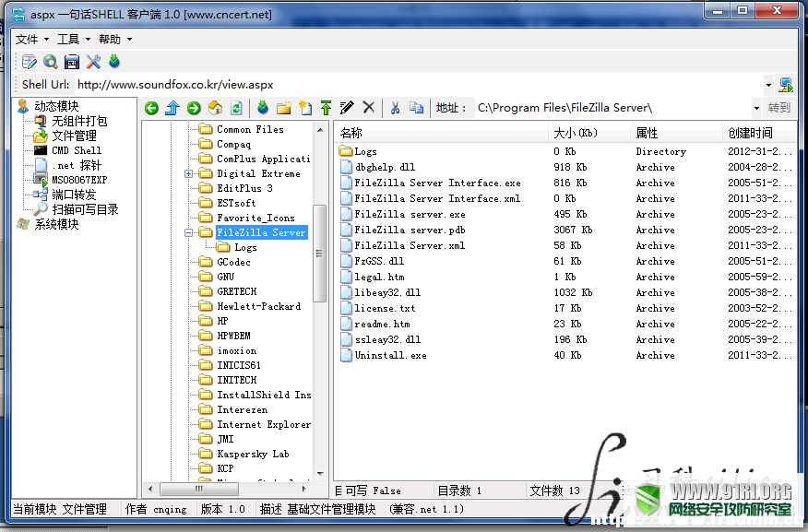The image size is (808, 532).
Task: Open the 工具 menu
Action: point(74,39)
